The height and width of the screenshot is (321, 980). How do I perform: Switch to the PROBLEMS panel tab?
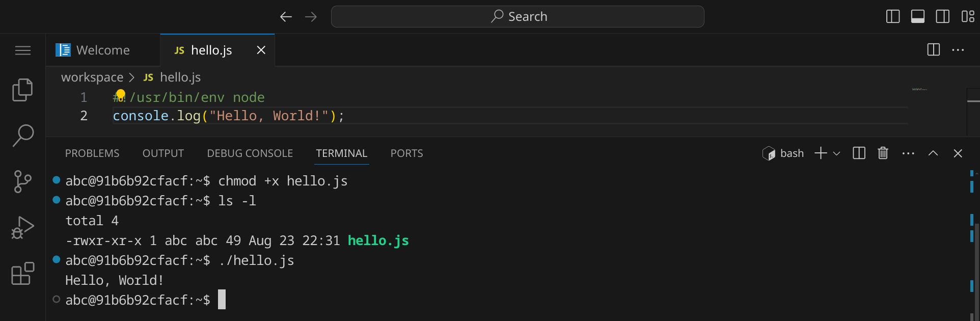(x=92, y=153)
